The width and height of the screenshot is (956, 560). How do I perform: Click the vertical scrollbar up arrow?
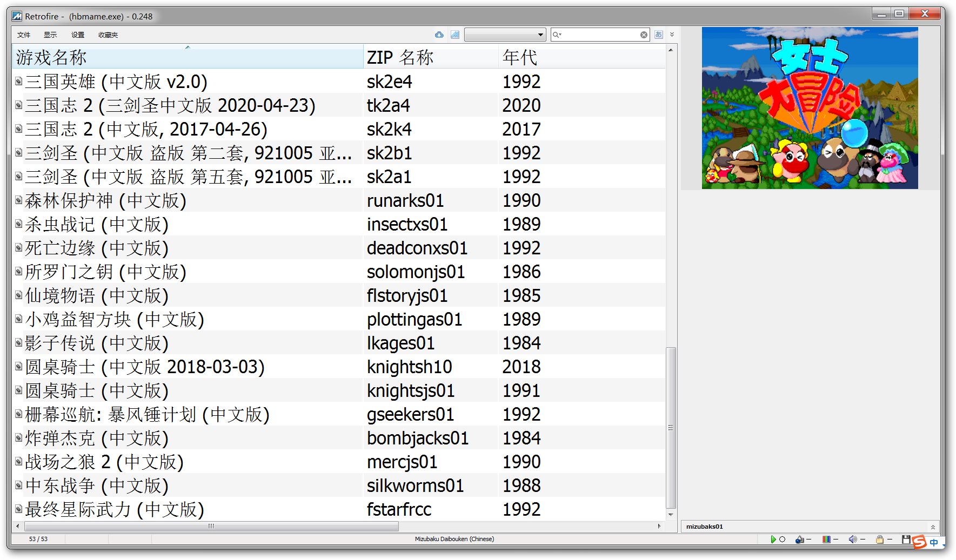(x=671, y=50)
